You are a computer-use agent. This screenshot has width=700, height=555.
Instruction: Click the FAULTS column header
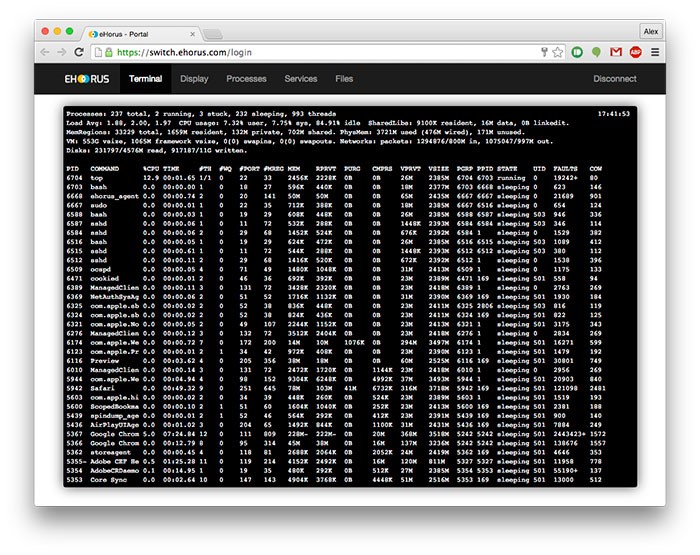click(x=566, y=169)
